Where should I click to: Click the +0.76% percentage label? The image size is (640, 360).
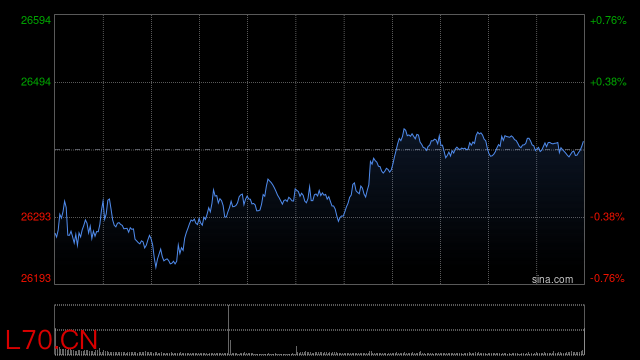pyautogui.click(x=608, y=20)
